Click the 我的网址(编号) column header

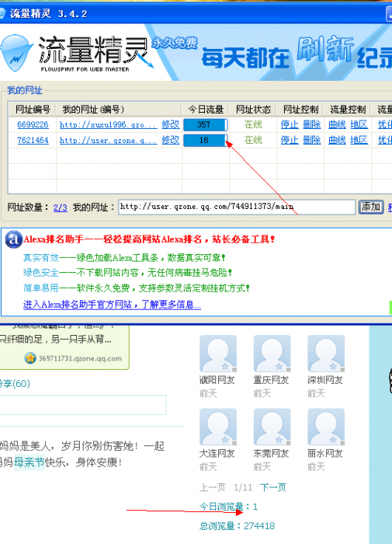pyautogui.click(x=119, y=110)
